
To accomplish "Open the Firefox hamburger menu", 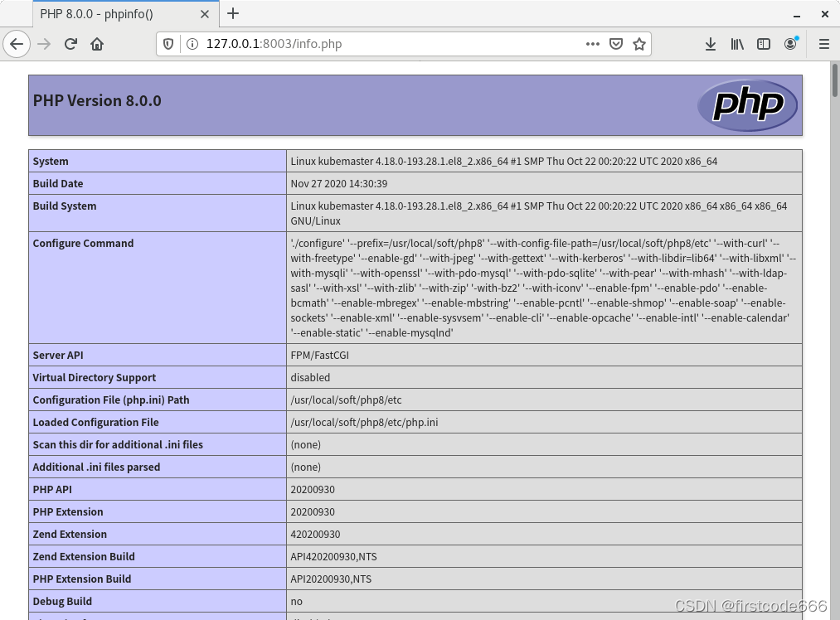I will point(824,44).
